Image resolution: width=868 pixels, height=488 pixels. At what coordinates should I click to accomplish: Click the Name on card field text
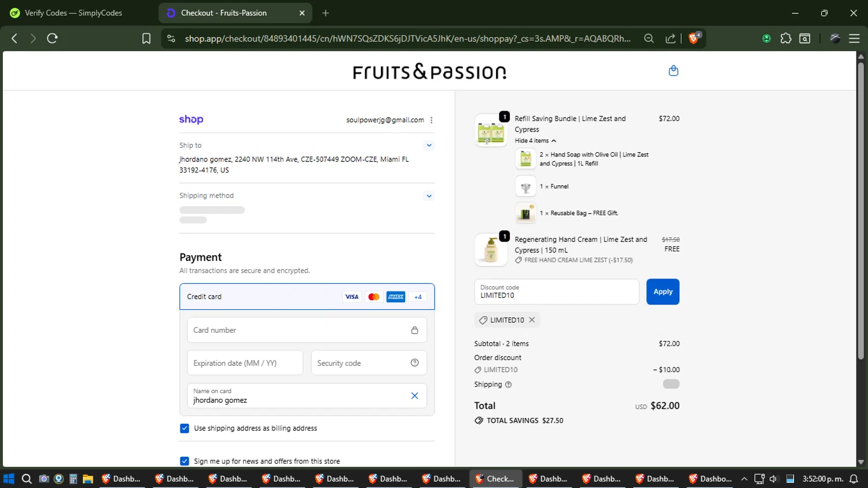[x=220, y=400]
